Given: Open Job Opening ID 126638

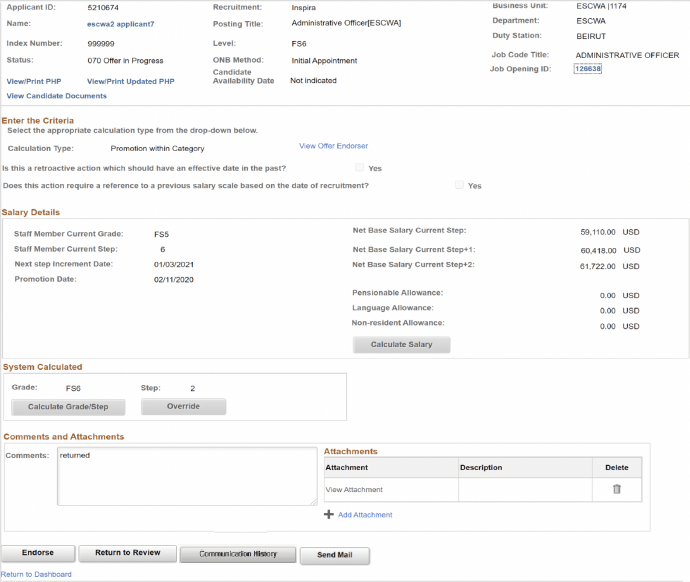Looking at the screenshot, I should [x=587, y=69].
